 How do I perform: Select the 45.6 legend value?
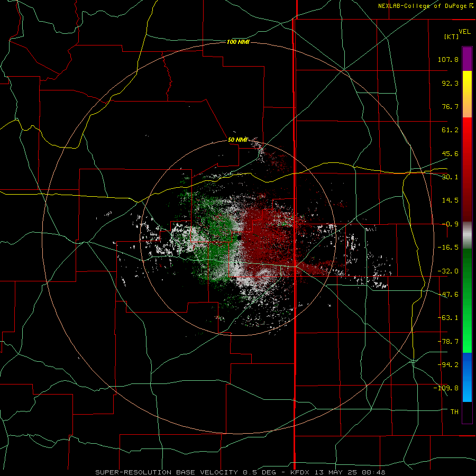(x=450, y=153)
